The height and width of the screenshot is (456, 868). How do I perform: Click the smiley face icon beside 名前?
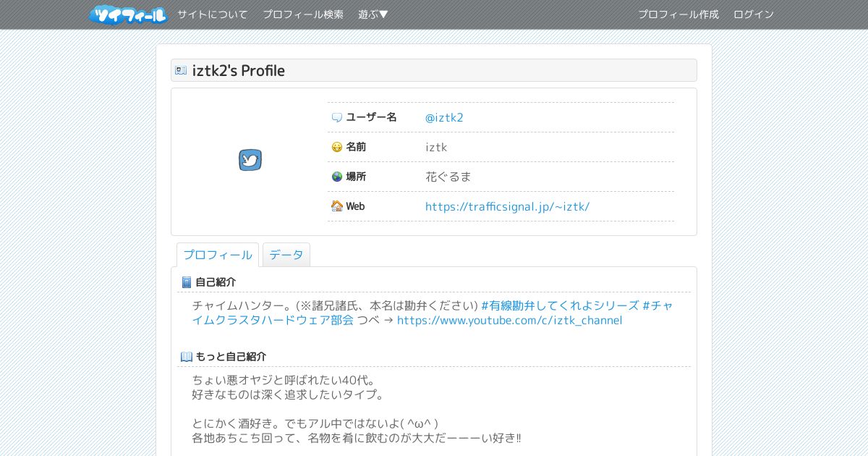(x=336, y=147)
